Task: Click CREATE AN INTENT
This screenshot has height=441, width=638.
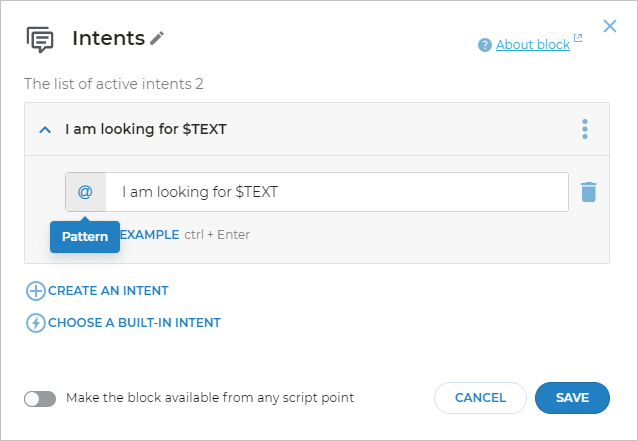Action: point(108,291)
